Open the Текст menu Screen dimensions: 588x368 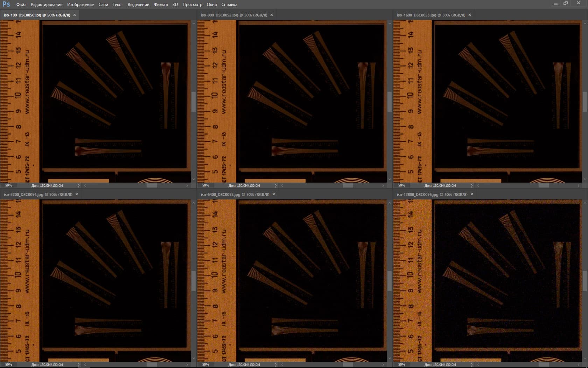point(118,5)
